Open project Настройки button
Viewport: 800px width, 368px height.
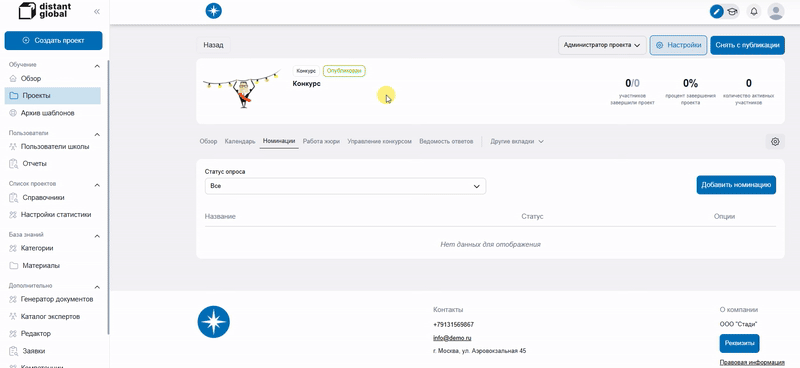click(679, 45)
